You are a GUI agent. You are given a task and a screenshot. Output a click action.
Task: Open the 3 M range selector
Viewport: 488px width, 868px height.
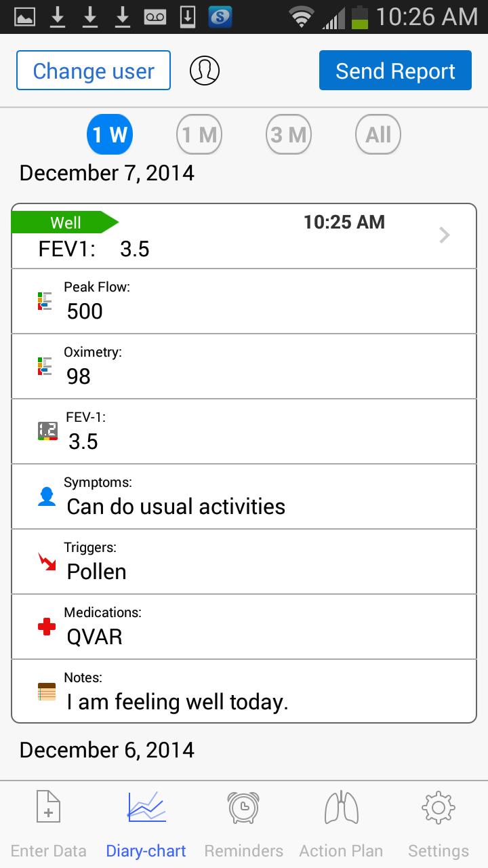coord(288,134)
